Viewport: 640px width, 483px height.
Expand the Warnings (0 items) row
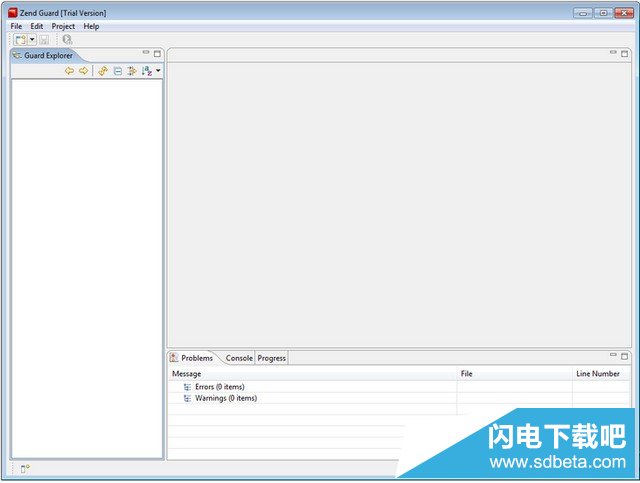[x=187, y=398]
